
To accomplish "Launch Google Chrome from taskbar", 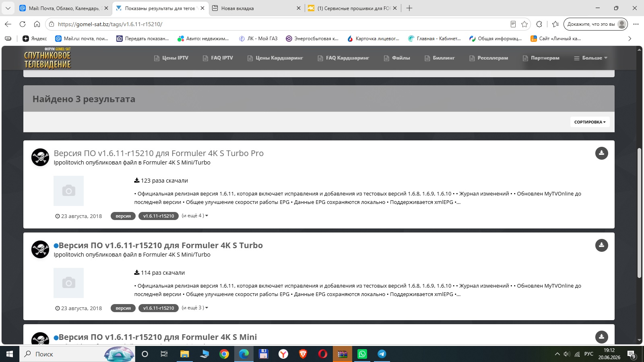I will (224, 354).
